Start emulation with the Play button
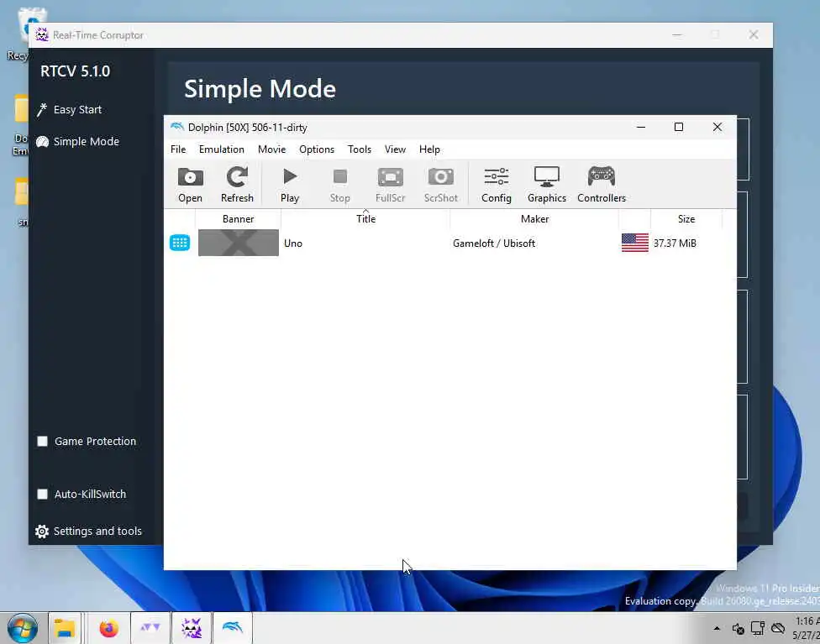 coord(290,185)
